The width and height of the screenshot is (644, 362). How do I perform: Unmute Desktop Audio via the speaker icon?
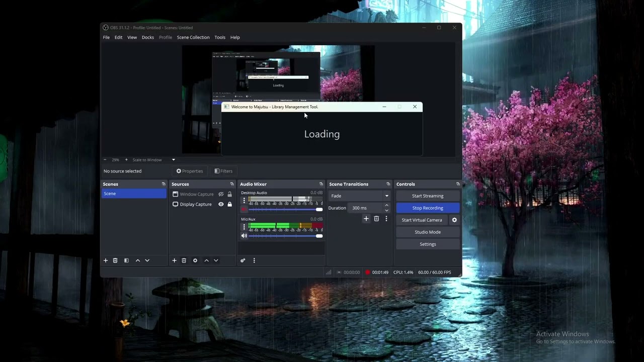coord(244,209)
